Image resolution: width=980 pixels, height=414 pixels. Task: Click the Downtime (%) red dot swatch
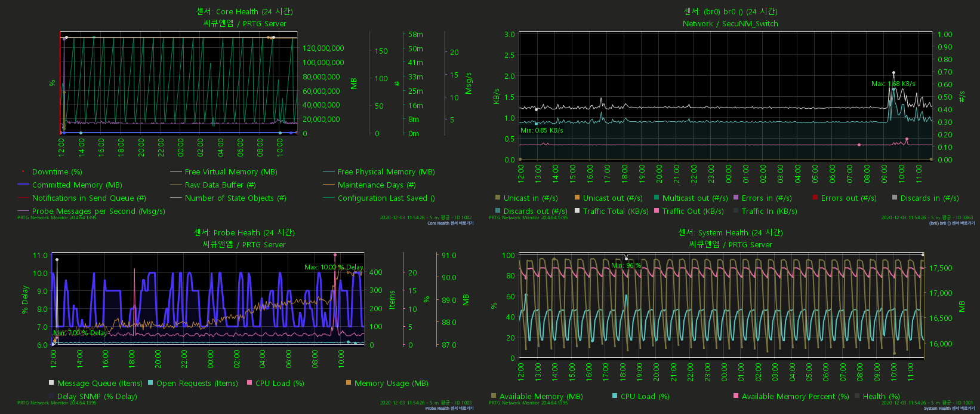coord(23,172)
